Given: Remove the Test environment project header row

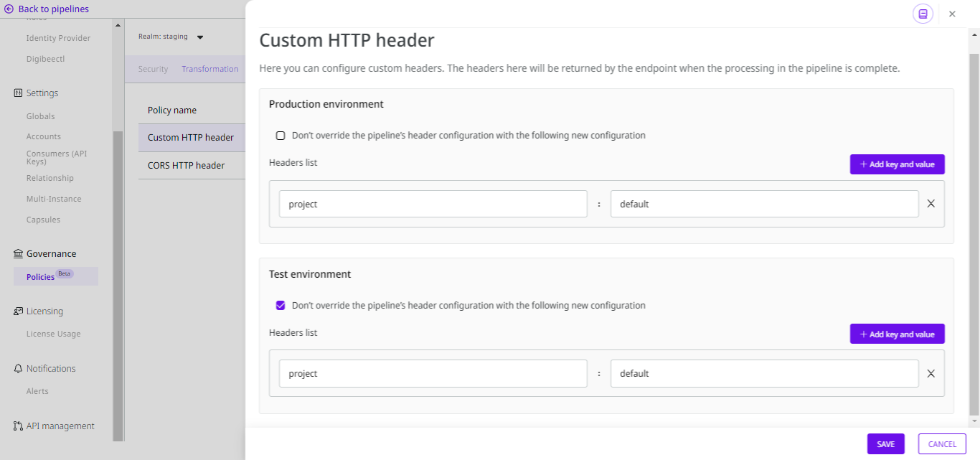Looking at the screenshot, I should click(x=930, y=373).
